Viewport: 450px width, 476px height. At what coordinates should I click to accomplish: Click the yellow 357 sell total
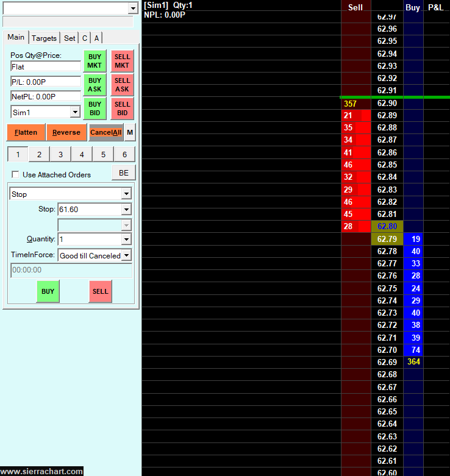tap(356, 104)
